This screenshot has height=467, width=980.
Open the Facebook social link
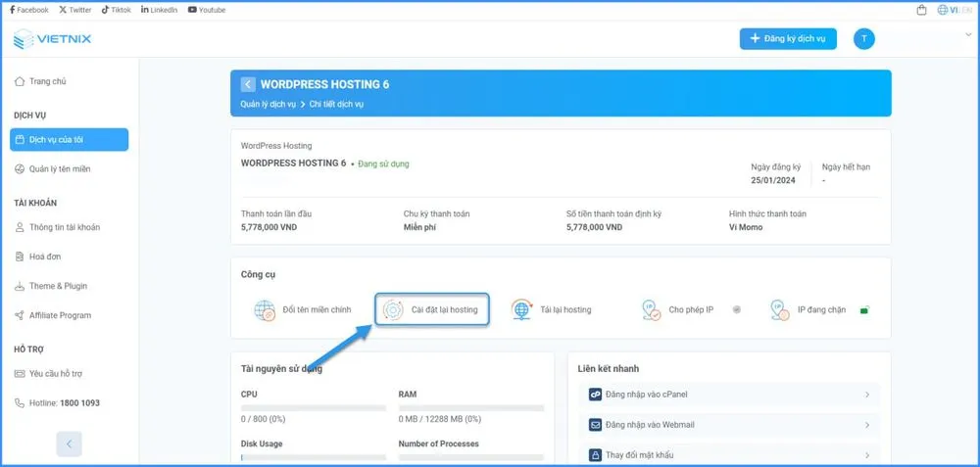29,10
